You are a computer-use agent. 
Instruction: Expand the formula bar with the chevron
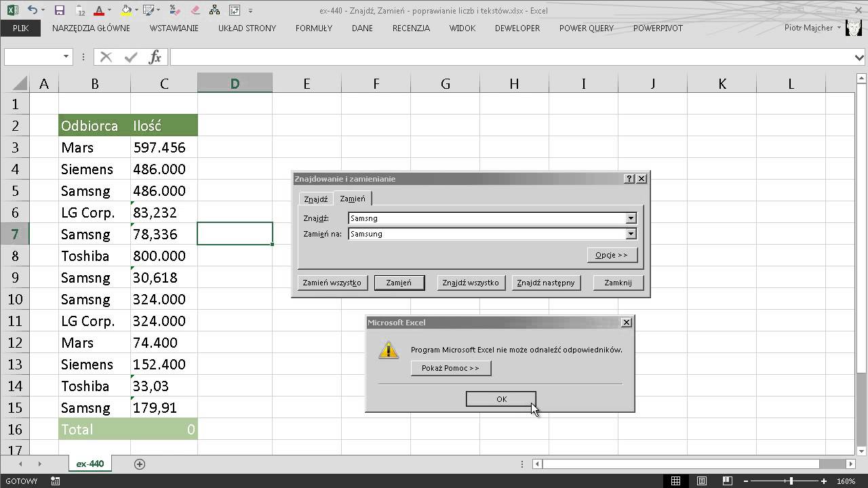860,57
